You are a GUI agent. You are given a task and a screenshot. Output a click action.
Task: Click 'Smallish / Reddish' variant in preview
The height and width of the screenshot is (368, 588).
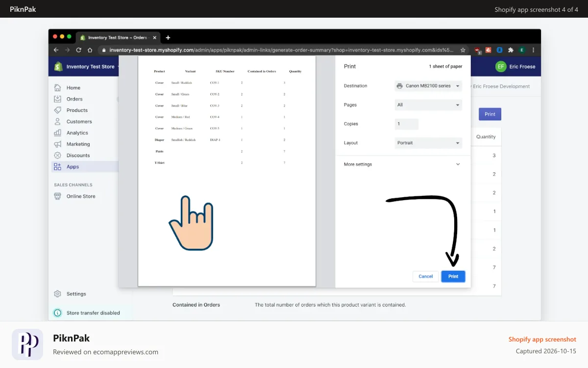click(183, 140)
